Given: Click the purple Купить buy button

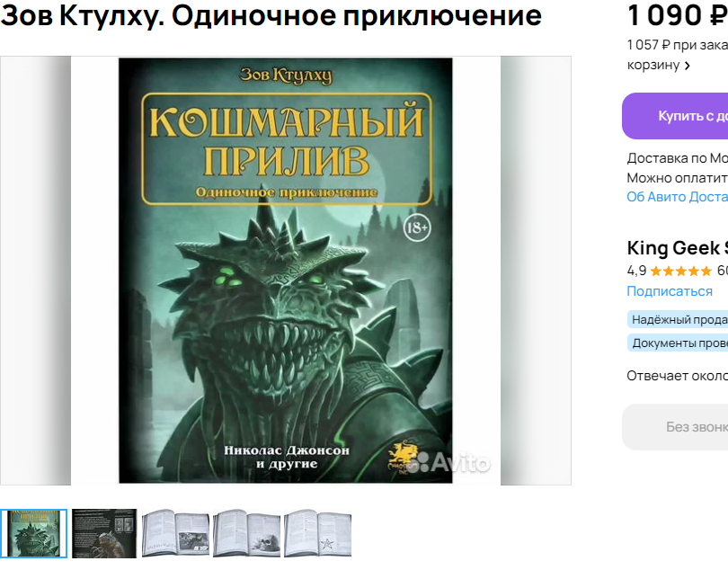Looking at the screenshot, I should [675, 116].
